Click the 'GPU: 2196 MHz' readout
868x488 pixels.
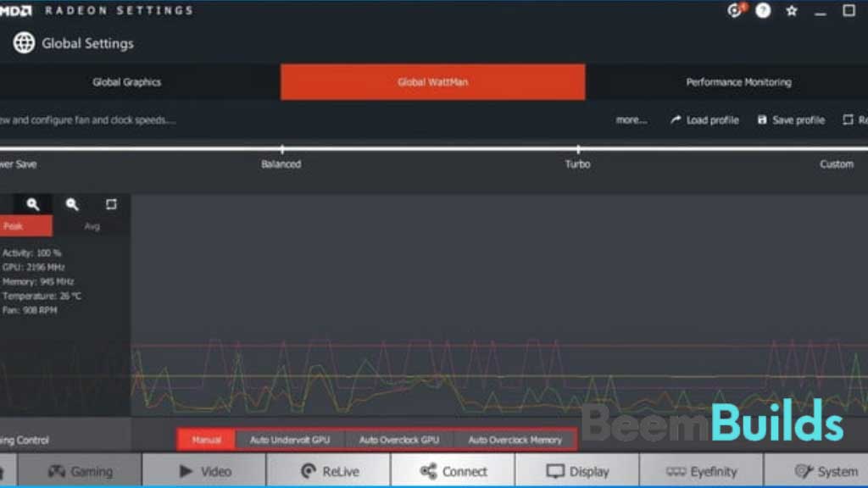pyautogui.click(x=33, y=267)
